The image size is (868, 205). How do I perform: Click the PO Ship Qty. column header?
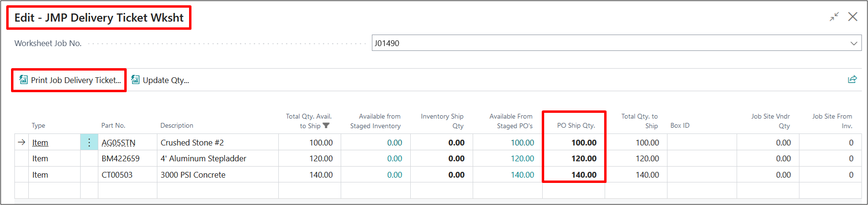pyautogui.click(x=576, y=125)
